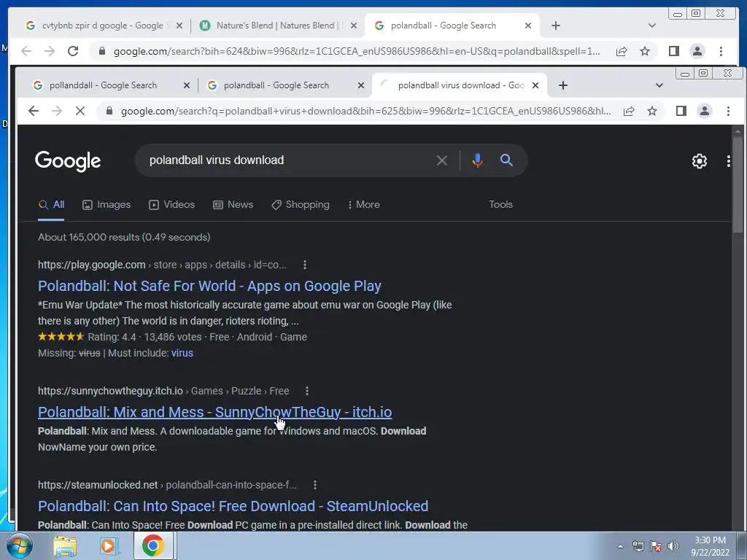This screenshot has width=747, height=560.
Task: Reload the page in back Chrome window
Action: tap(73, 51)
